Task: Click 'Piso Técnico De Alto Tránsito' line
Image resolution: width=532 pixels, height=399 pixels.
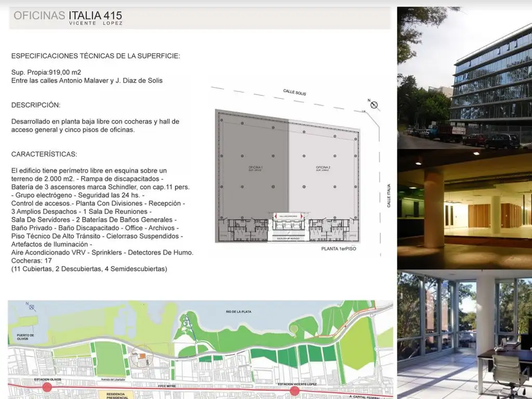Action: pyautogui.click(x=97, y=236)
